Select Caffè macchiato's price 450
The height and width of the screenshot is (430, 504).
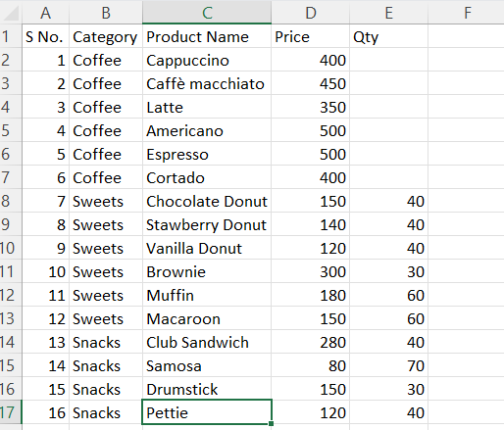(310, 83)
